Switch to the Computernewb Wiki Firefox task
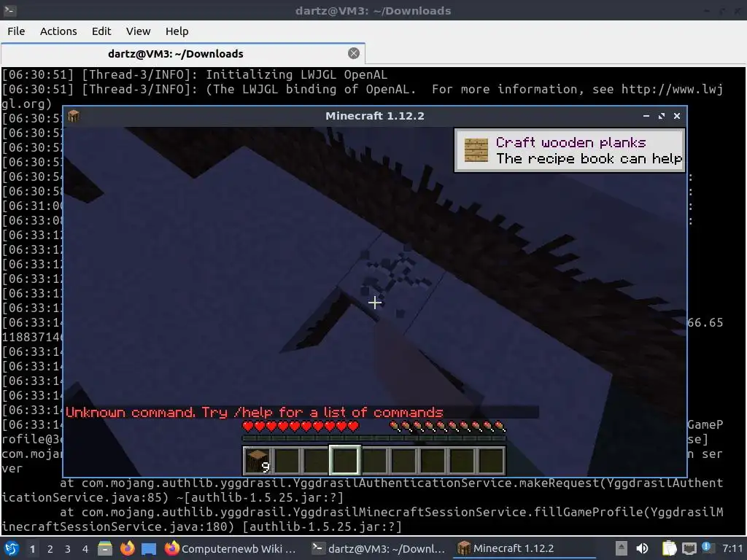 click(x=231, y=548)
